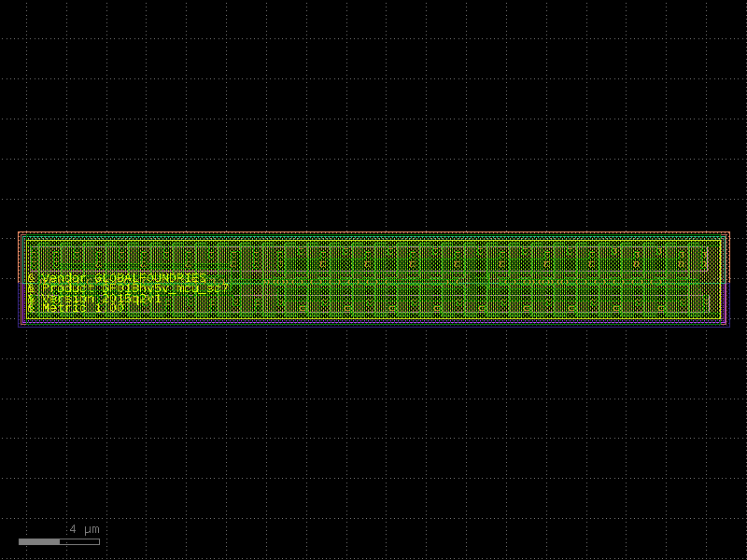
Task: Click the 4 µm scale bar
Action: click(x=59, y=541)
